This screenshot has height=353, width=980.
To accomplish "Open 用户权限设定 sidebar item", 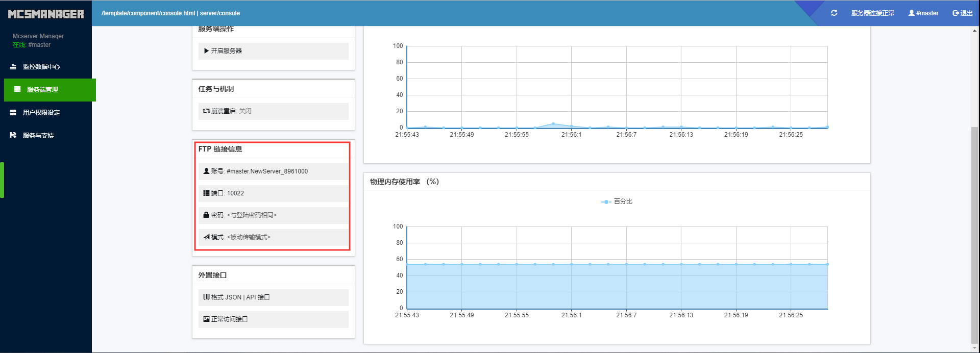I will tap(41, 113).
